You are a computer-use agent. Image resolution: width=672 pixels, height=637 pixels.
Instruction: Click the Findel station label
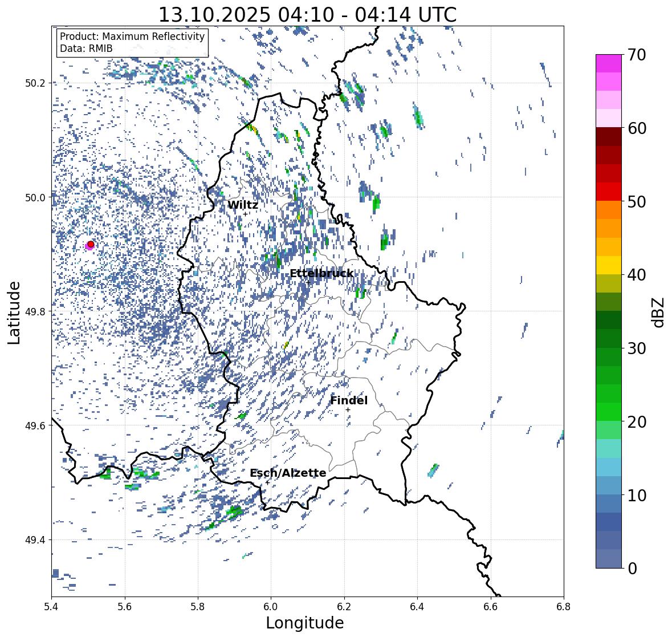349,400
